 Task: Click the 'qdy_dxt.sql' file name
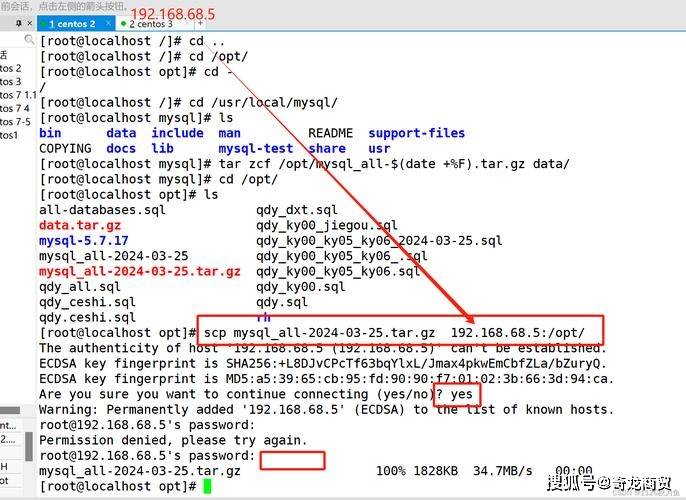tap(297, 210)
